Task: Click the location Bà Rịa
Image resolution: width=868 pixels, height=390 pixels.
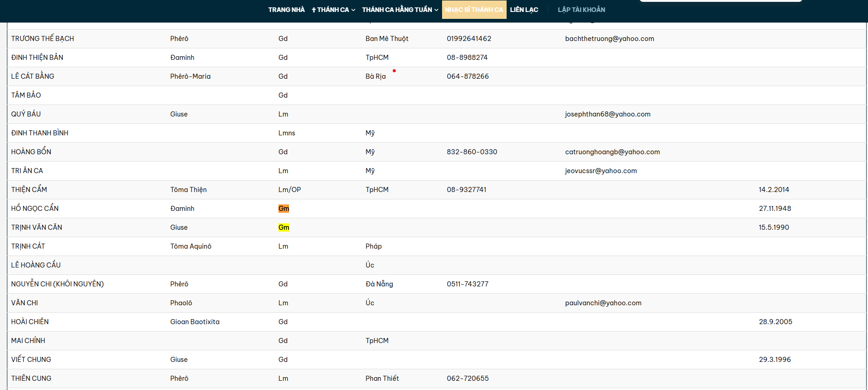Action: point(376,76)
